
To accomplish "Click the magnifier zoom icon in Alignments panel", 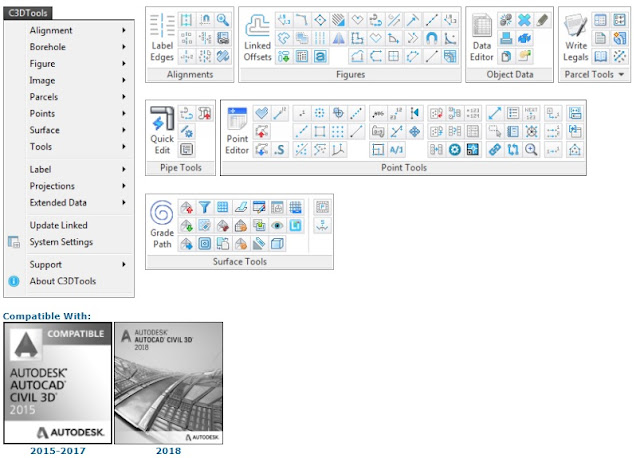I will pyautogui.click(x=222, y=20).
